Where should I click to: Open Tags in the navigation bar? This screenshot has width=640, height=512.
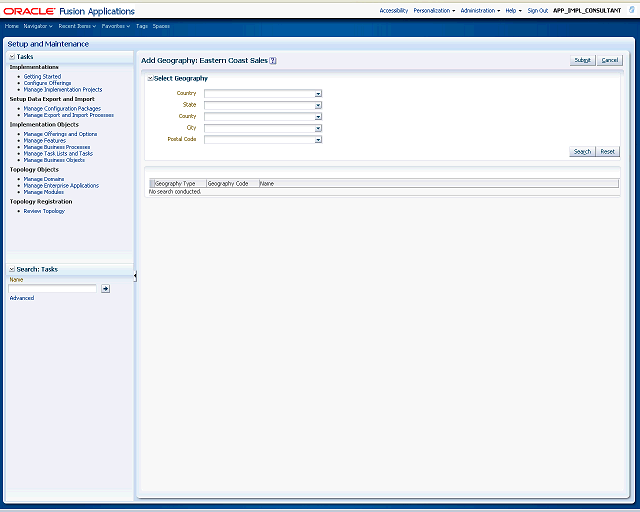point(142,26)
